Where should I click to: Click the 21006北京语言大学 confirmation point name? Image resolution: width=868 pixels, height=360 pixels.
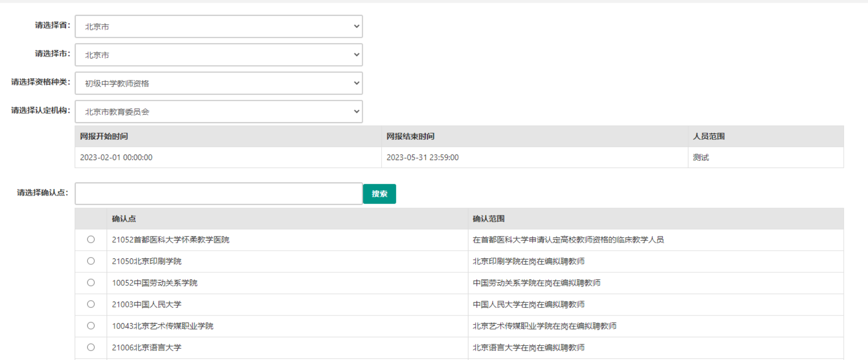click(x=147, y=347)
